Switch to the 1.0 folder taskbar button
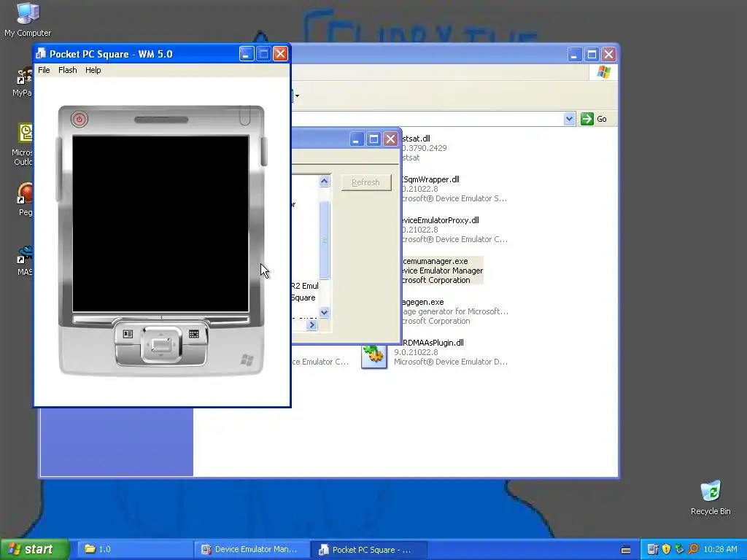747x560 pixels. click(x=135, y=549)
